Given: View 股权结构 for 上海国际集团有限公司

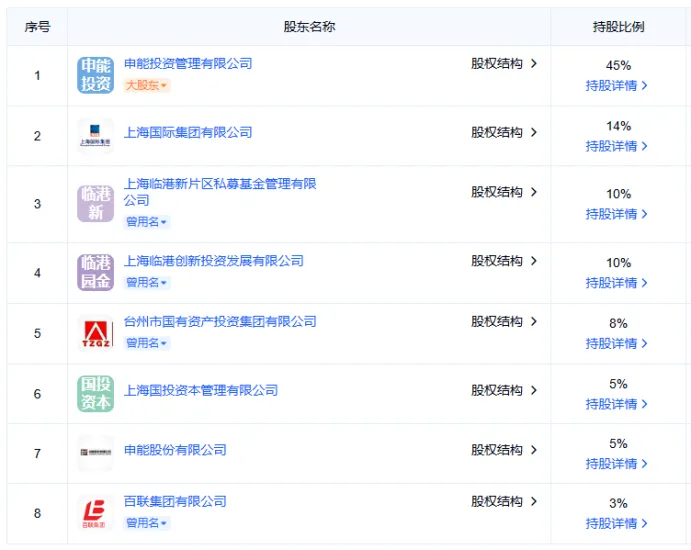Looking at the screenshot, I should (x=504, y=132).
